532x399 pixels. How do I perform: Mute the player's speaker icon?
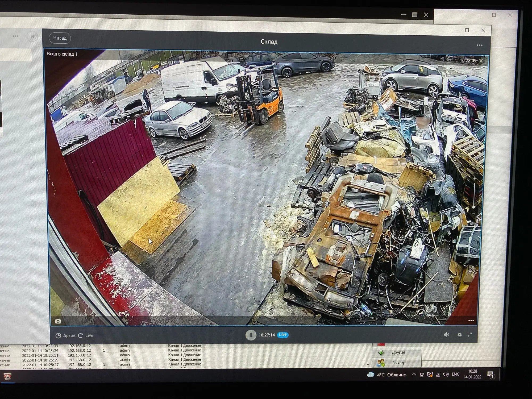pyautogui.click(x=446, y=335)
